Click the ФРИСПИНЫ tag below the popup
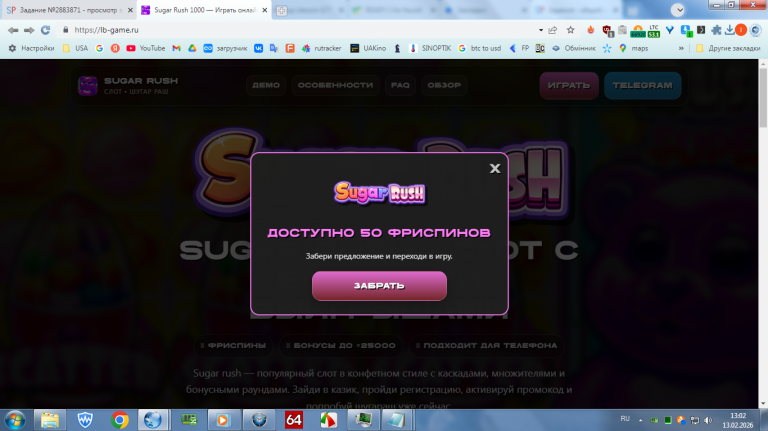768x431 pixels. tap(233, 345)
